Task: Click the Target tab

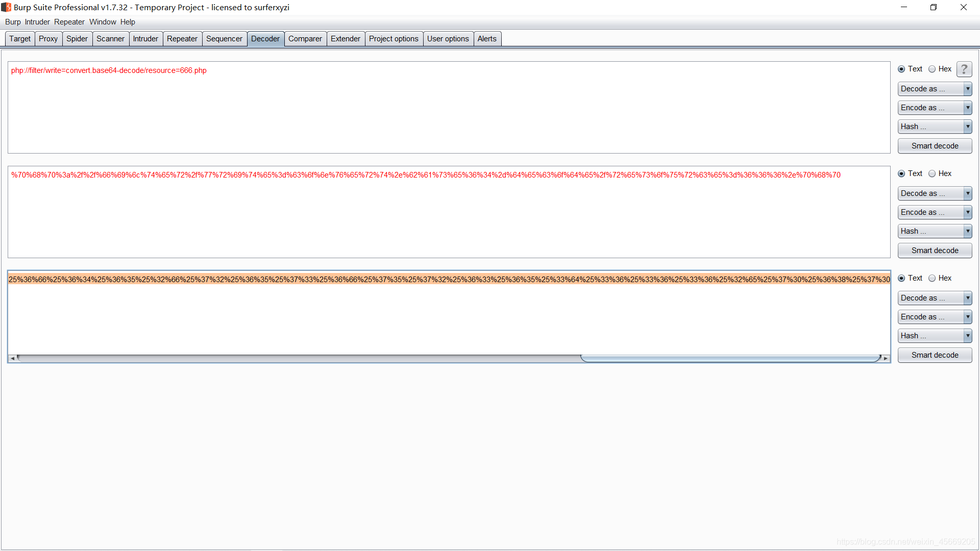Action: (19, 38)
